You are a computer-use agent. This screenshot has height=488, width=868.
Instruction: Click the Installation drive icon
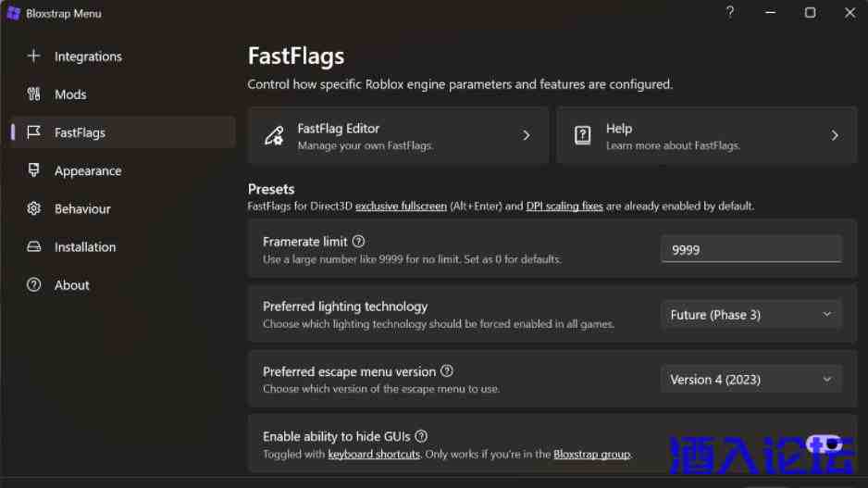[x=34, y=247]
